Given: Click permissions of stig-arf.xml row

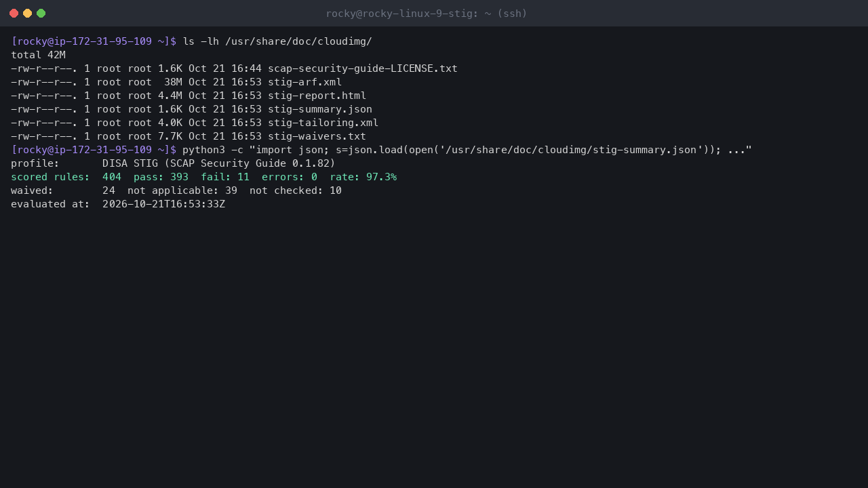Looking at the screenshot, I should [44, 82].
